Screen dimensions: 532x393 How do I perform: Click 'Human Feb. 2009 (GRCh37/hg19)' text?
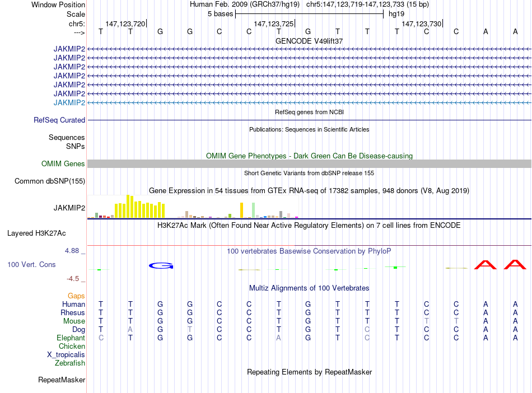point(245,4)
